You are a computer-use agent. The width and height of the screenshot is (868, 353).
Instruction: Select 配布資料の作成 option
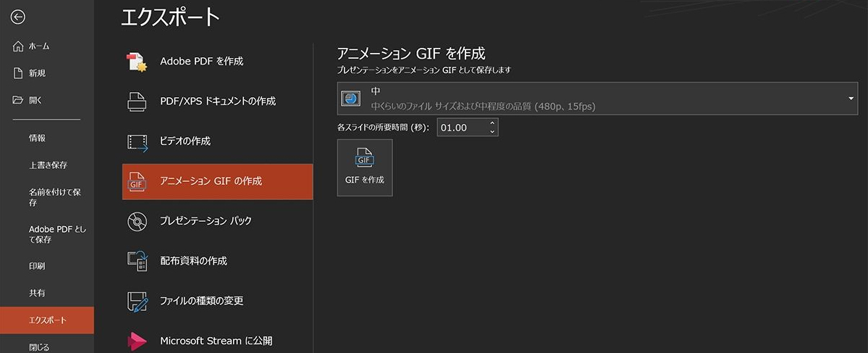218,261
